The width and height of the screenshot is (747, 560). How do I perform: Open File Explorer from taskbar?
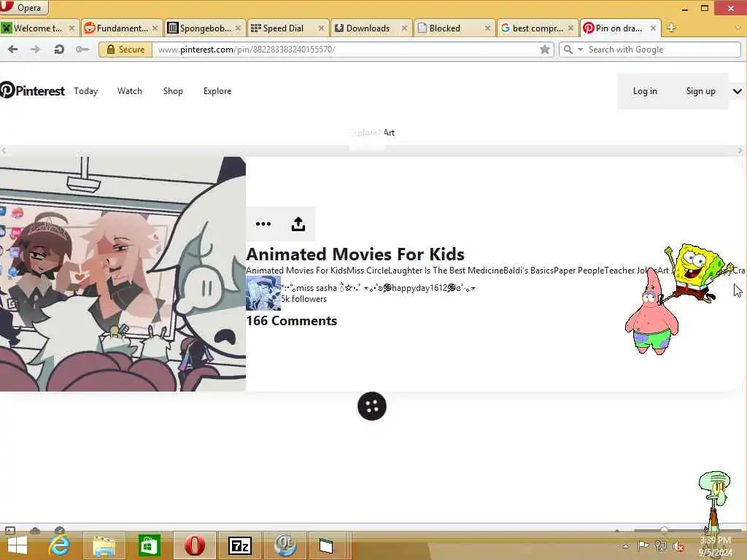(x=104, y=545)
